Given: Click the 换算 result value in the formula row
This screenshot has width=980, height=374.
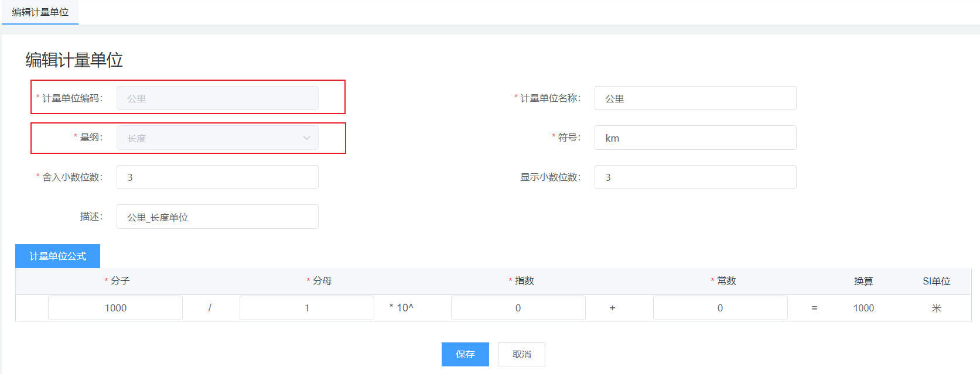Looking at the screenshot, I should (863, 308).
